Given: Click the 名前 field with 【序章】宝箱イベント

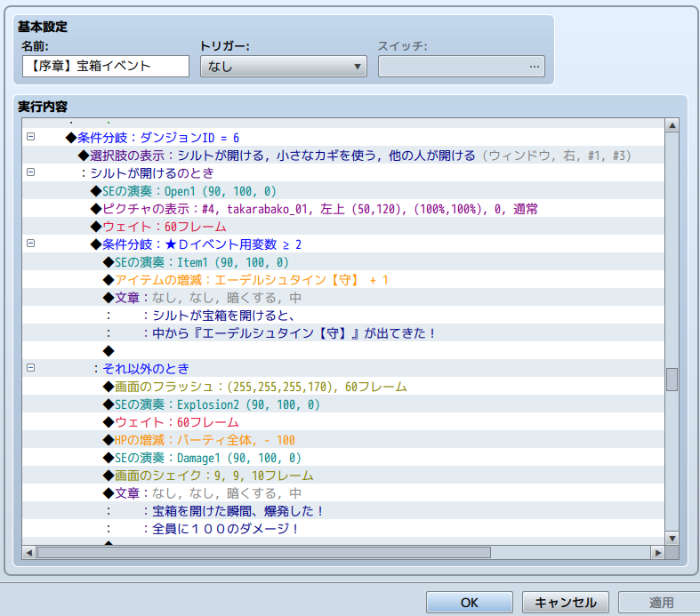Looking at the screenshot, I should 106,67.
